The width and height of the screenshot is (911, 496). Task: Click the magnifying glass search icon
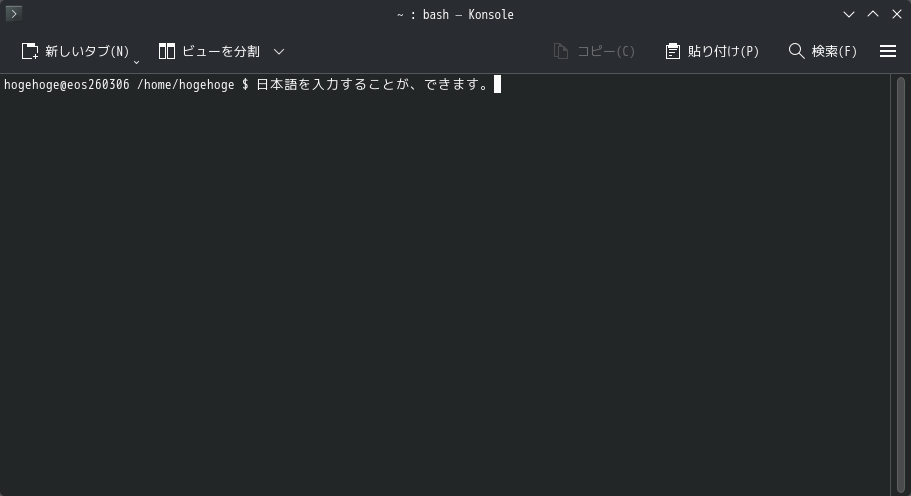[x=796, y=51]
